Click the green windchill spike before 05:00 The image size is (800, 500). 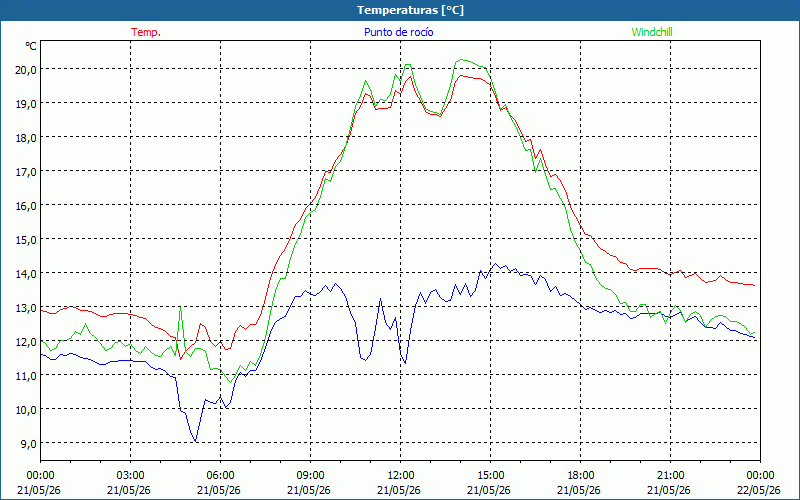tap(180, 308)
